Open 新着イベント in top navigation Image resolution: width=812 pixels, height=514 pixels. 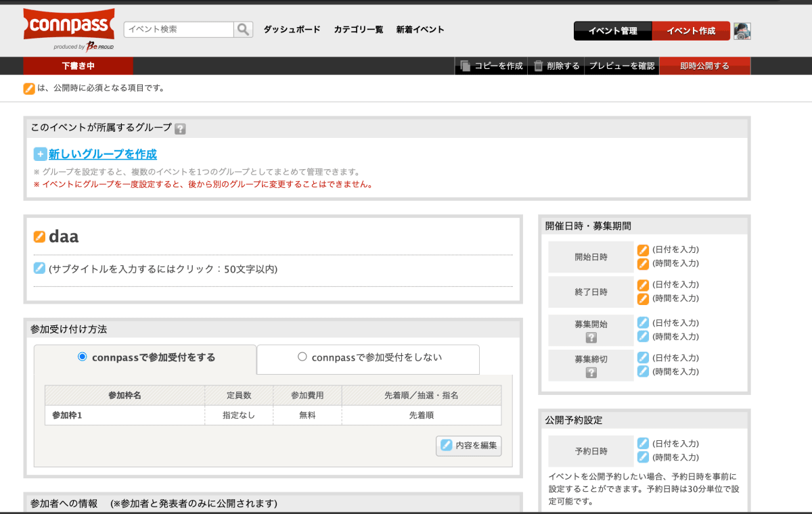click(420, 30)
